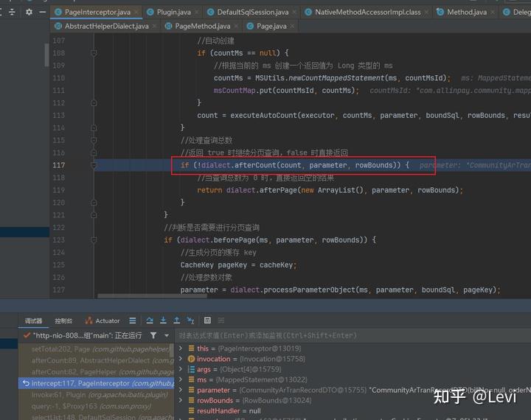
Task: Click the collapse-all icon beside the gear
Action: point(13,13)
